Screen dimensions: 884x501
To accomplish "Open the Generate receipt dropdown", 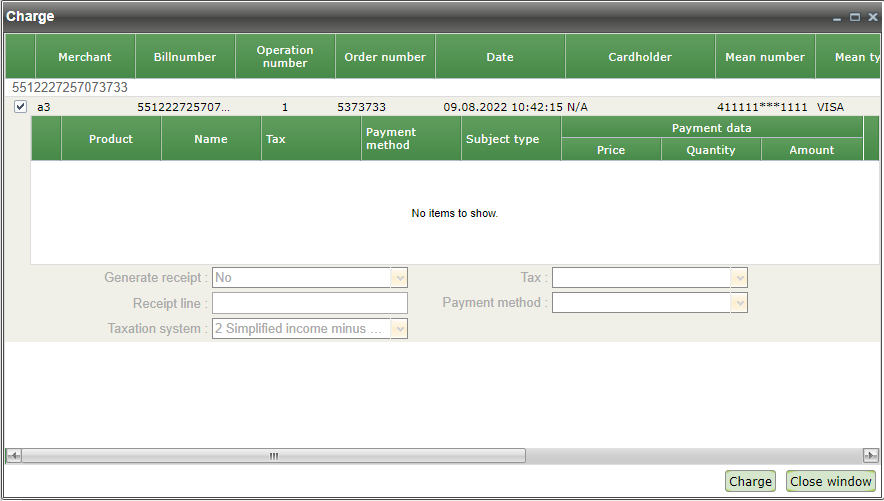I will click(399, 278).
